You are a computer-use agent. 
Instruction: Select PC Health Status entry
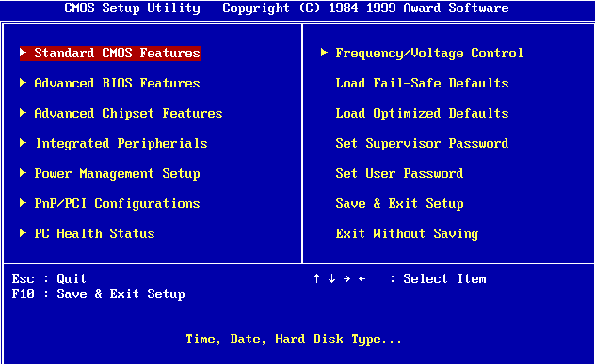(x=94, y=233)
